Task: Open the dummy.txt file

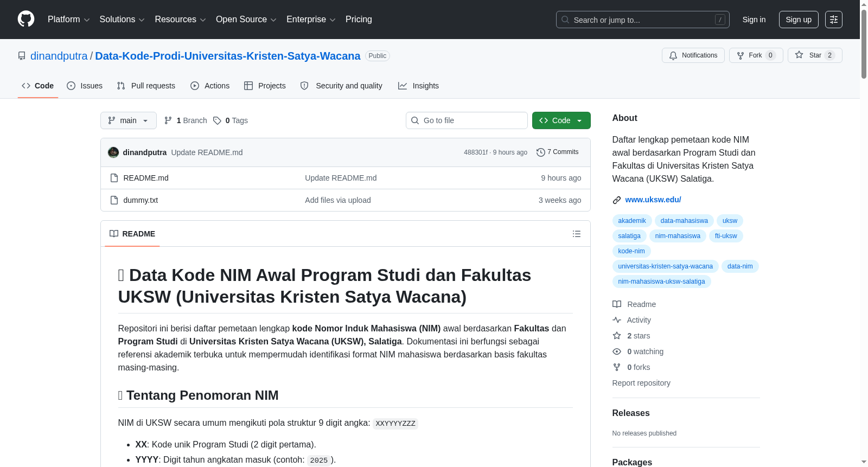Action: pos(141,200)
